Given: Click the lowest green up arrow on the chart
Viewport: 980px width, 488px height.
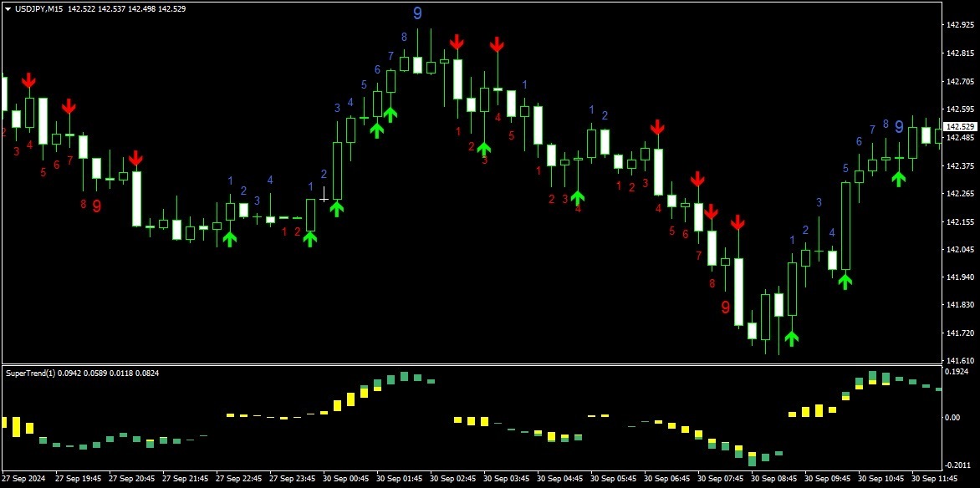Looking at the screenshot, I should 791,338.
